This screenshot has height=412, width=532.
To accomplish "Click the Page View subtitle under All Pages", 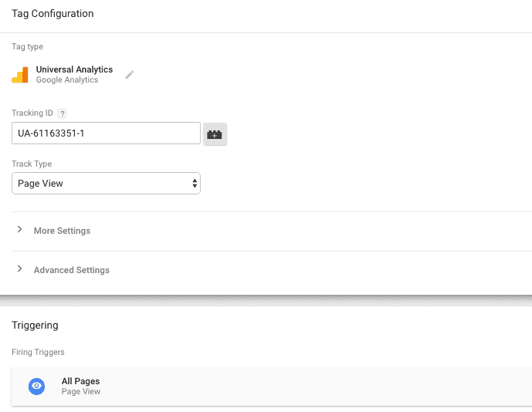I will point(81,391).
